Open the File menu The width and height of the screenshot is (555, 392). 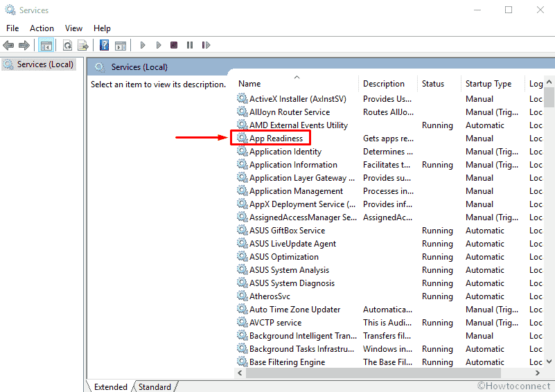tap(12, 28)
